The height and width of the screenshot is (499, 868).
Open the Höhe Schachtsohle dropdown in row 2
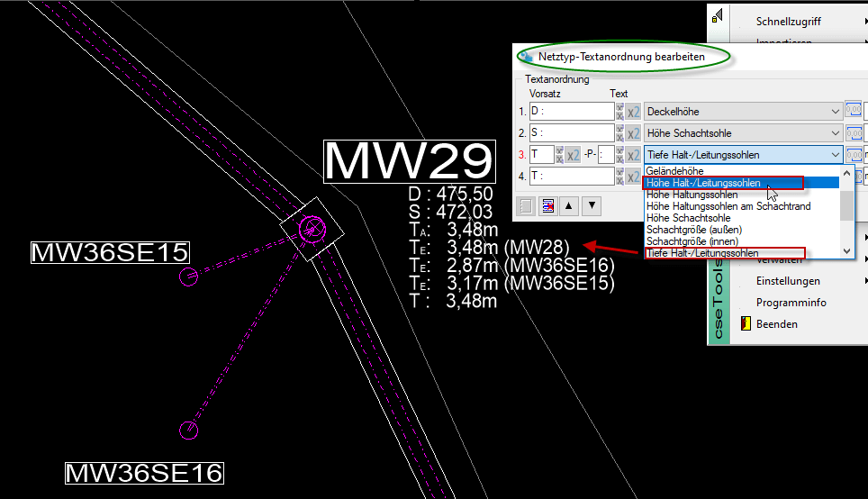[836, 133]
